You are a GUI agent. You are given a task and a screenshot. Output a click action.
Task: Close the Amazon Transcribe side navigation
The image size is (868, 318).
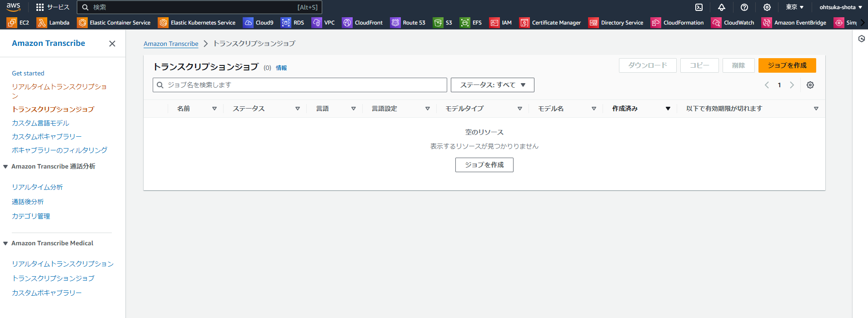coord(112,44)
